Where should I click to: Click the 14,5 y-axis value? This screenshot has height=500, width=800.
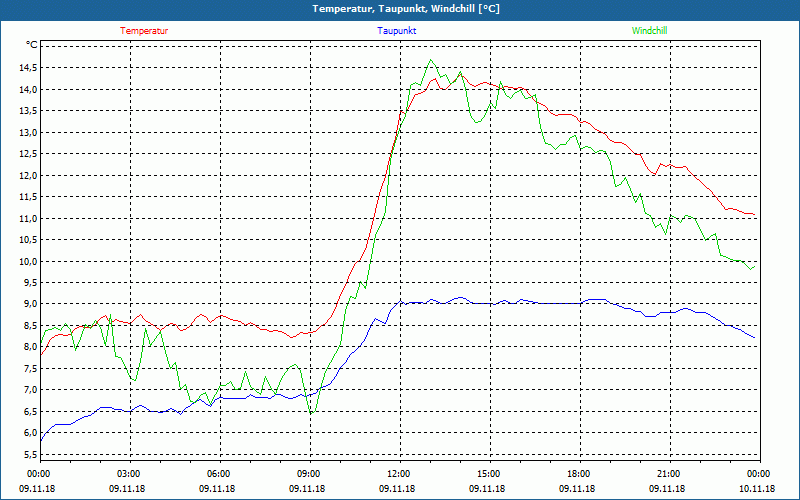[29, 68]
